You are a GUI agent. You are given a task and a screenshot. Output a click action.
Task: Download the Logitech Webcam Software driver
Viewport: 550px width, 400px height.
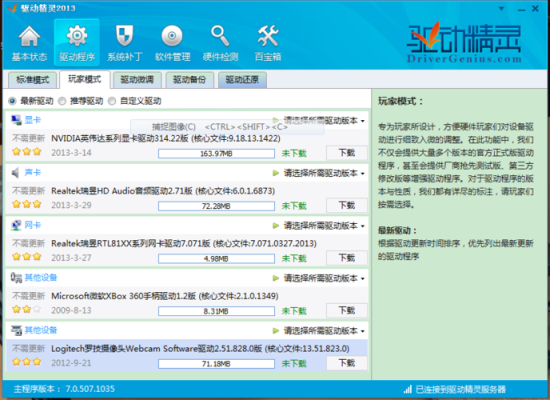[x=347, y=363]
